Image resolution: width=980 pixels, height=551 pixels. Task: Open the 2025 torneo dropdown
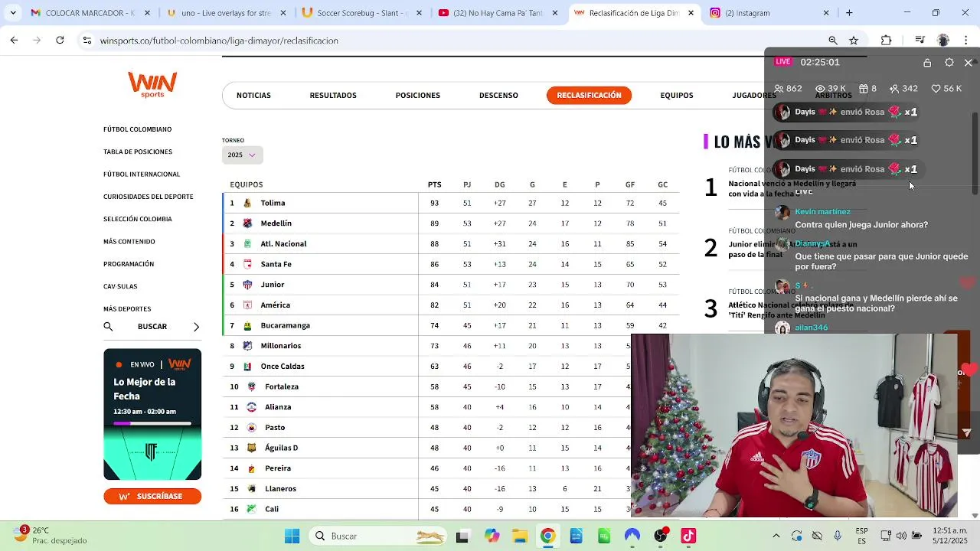tap(242, 155)
